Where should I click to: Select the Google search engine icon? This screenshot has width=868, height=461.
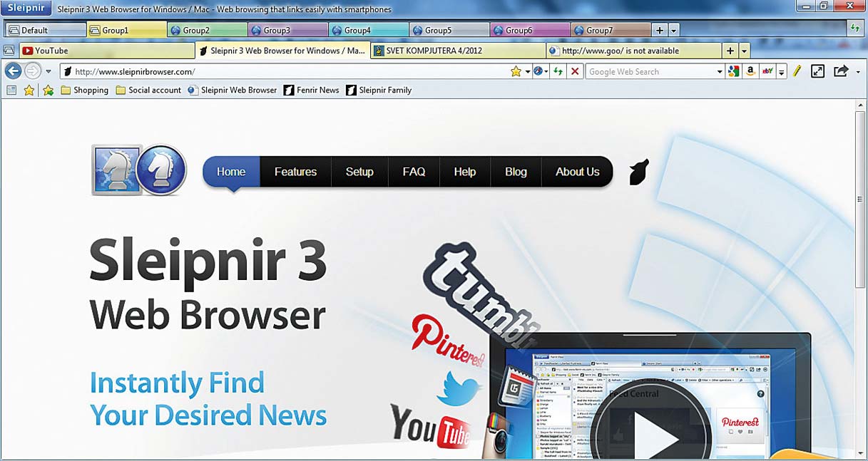[733, 72]
